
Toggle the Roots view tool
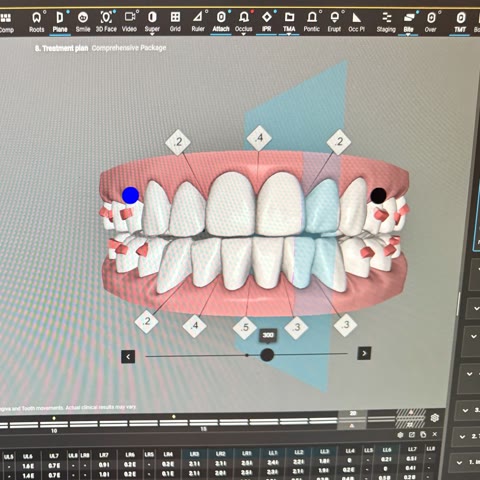(x=37, y=22)
